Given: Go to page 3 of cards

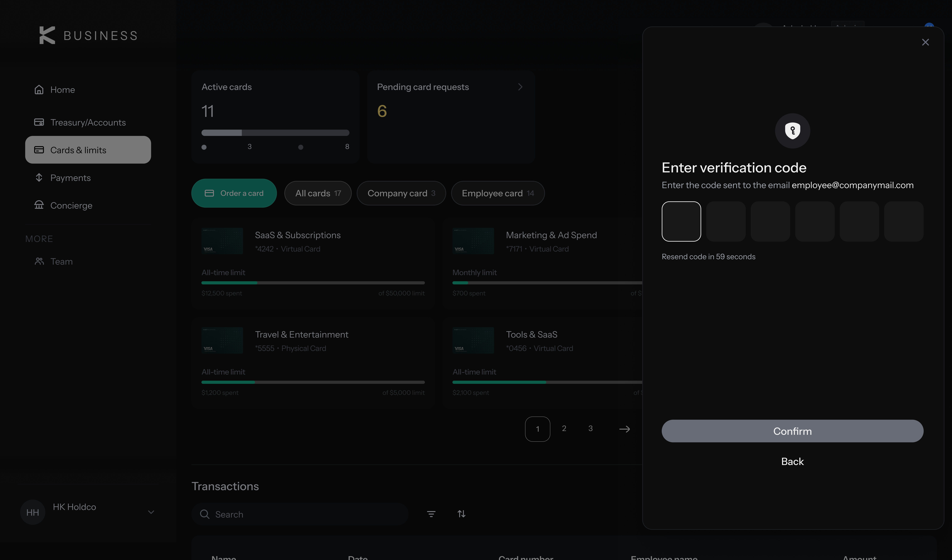Looking at the screenshot, I should [590, 429].
